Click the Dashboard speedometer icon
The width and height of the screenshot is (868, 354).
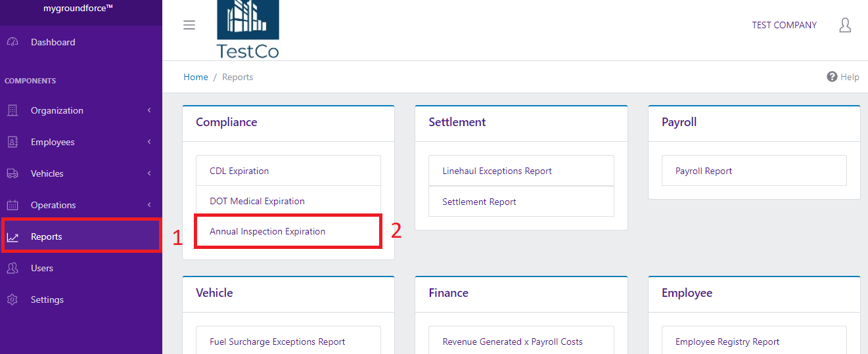12,42
